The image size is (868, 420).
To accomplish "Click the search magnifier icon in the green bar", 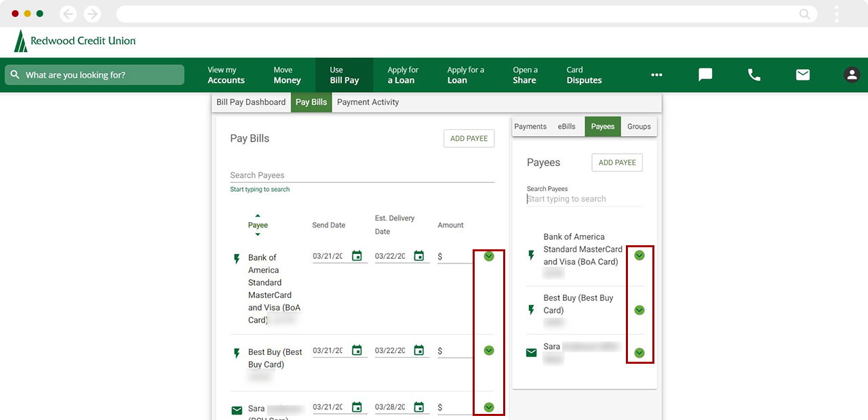I will point(15,75).
